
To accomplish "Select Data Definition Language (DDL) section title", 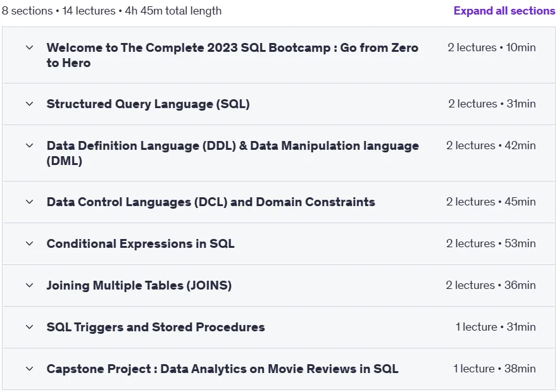I will coord(233,153).
